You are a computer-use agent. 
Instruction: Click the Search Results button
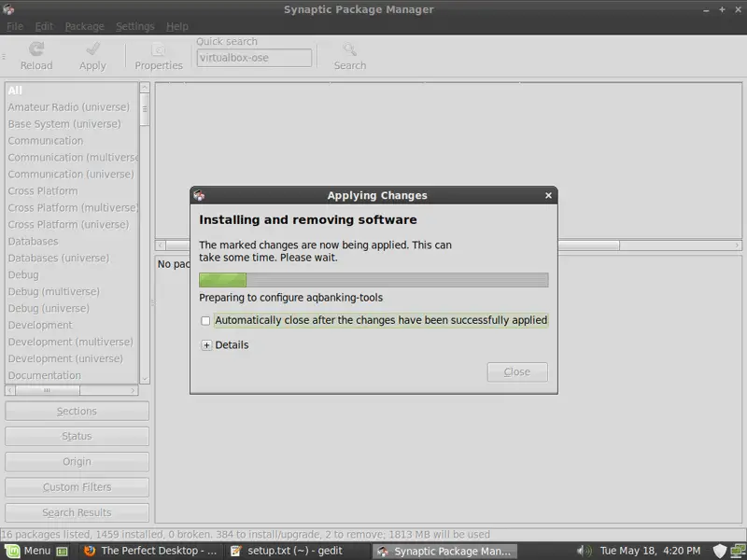pyautogui.click(x=77, y=512)
